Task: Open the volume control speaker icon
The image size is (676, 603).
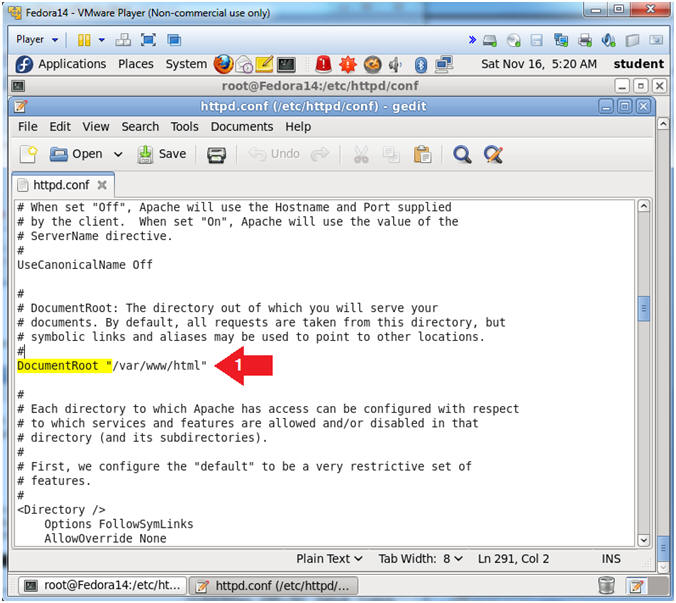Action: pyautogui.click(x=395, y=65)
